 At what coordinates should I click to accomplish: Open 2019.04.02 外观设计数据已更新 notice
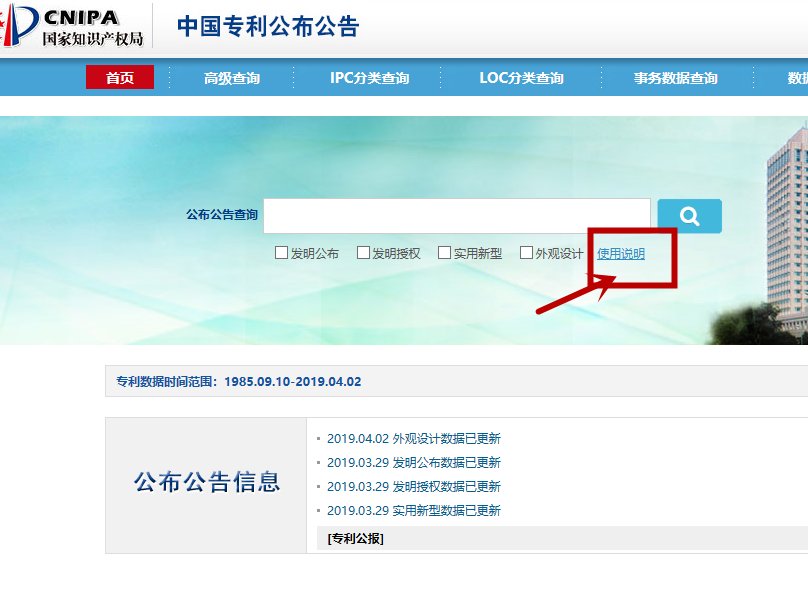(x=413, y=439)
